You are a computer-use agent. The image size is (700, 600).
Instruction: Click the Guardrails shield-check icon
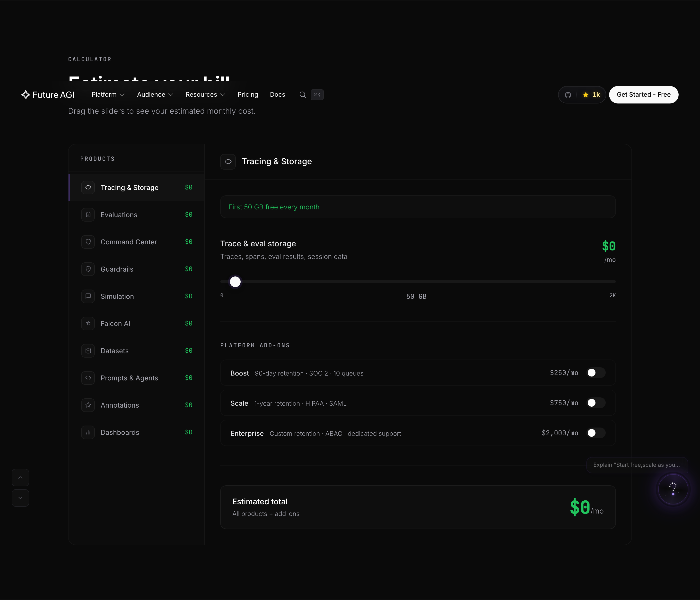[88, 269]
